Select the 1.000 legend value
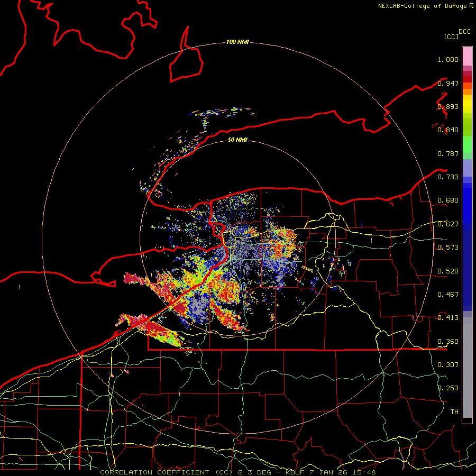The height and width of the screenshot is (476, 476). coord(448,59)
